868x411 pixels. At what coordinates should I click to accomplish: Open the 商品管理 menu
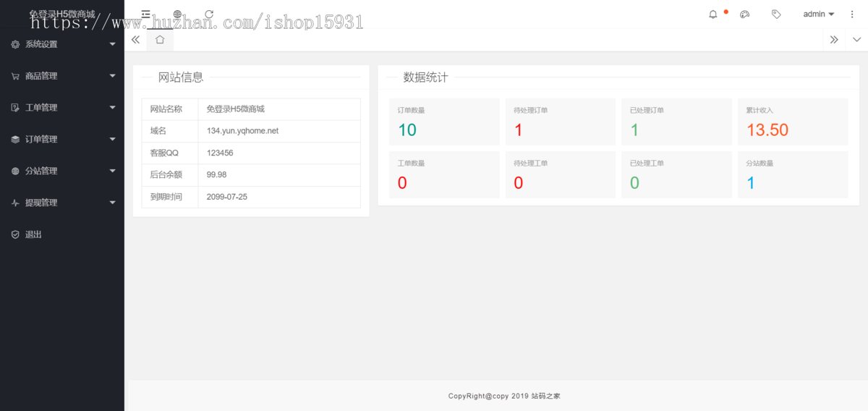[x=62, y=76]
